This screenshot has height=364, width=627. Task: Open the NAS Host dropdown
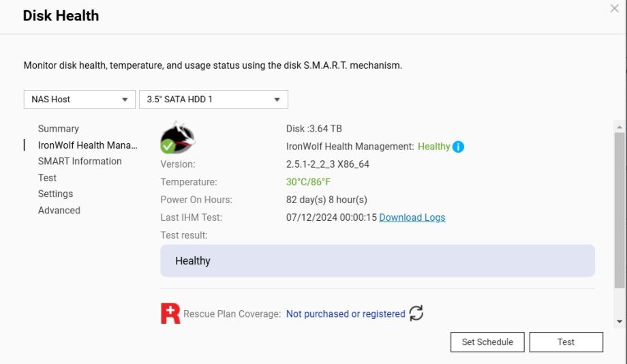pos(79,100)
